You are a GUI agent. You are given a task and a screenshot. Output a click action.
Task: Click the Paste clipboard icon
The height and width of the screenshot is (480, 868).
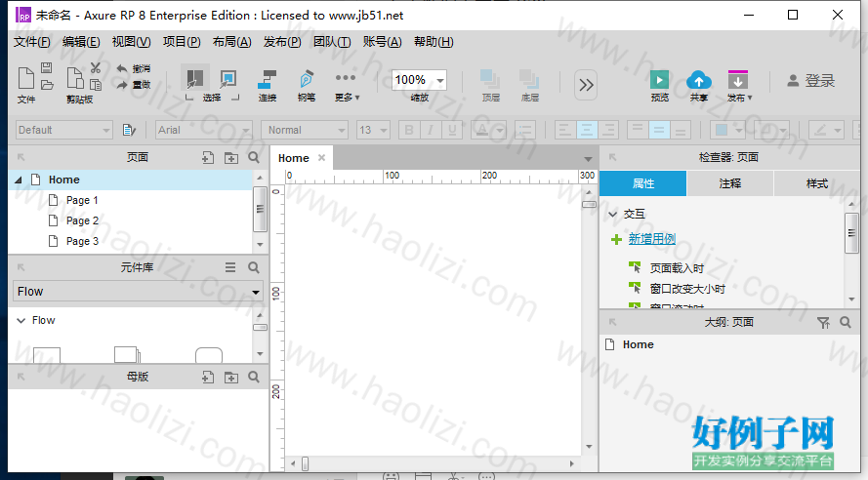(x=75, y=78)
